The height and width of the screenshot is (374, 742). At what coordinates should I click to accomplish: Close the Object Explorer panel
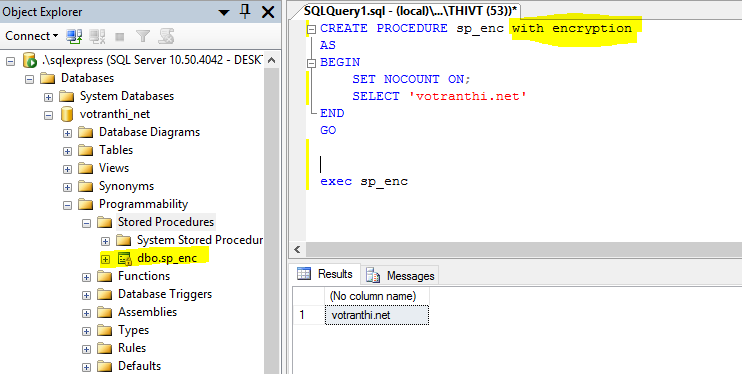point(268,12)
